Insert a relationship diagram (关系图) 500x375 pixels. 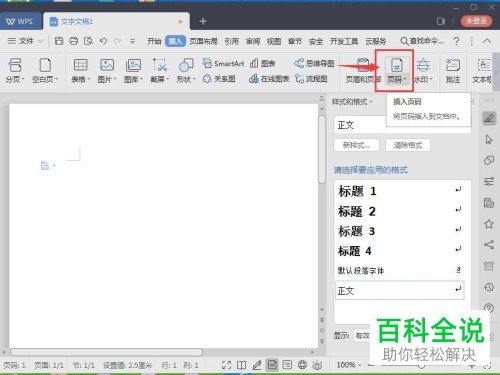pos(219,79)
